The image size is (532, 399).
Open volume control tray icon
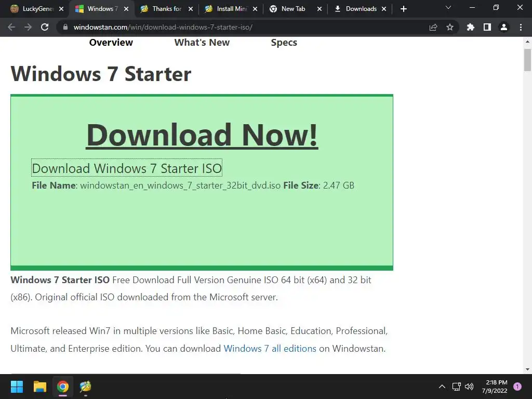click(x=469, y=387)
